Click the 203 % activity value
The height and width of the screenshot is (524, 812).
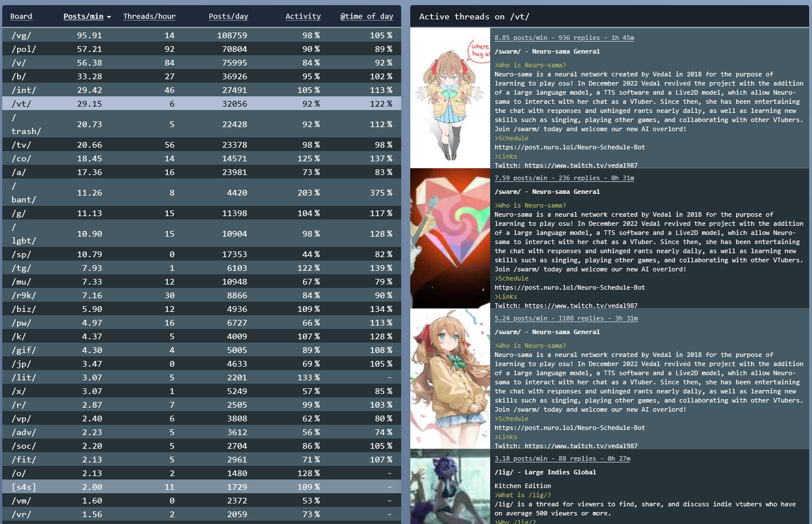point(308,193)
